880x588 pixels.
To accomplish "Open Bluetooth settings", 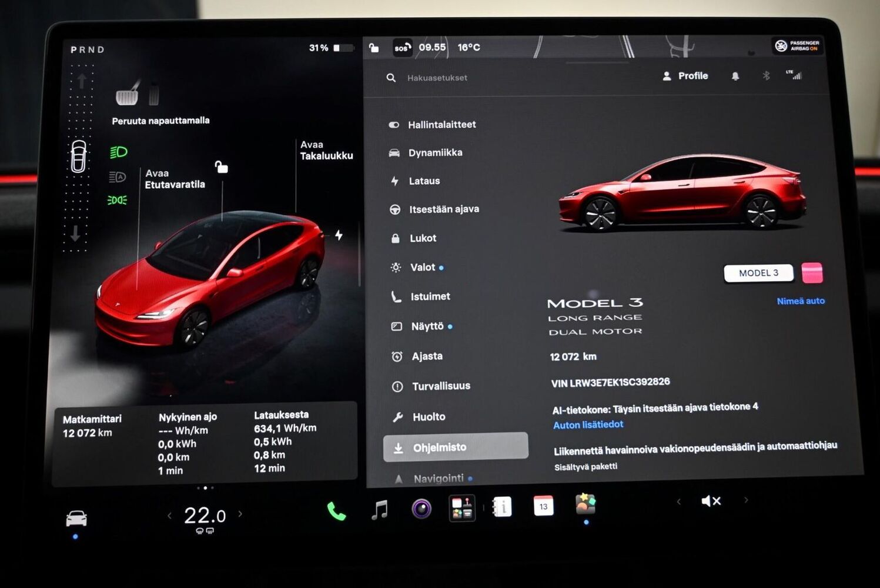I will [x=766, y=75].
